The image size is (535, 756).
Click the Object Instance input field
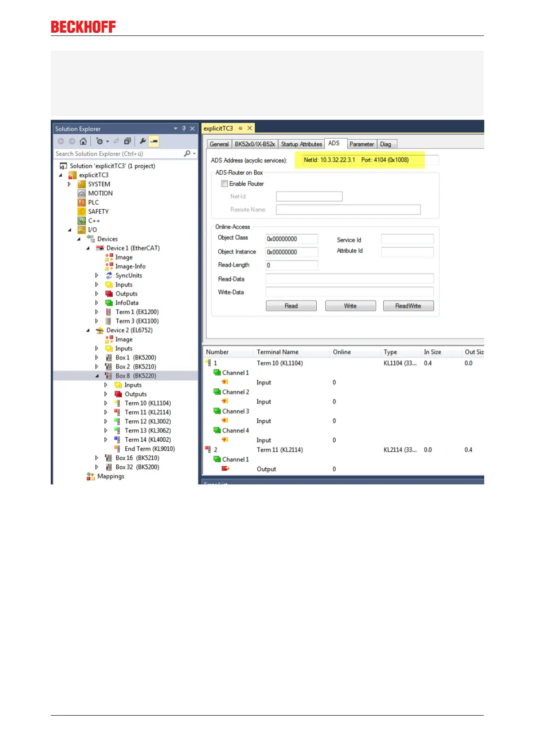tap(292, 252)
